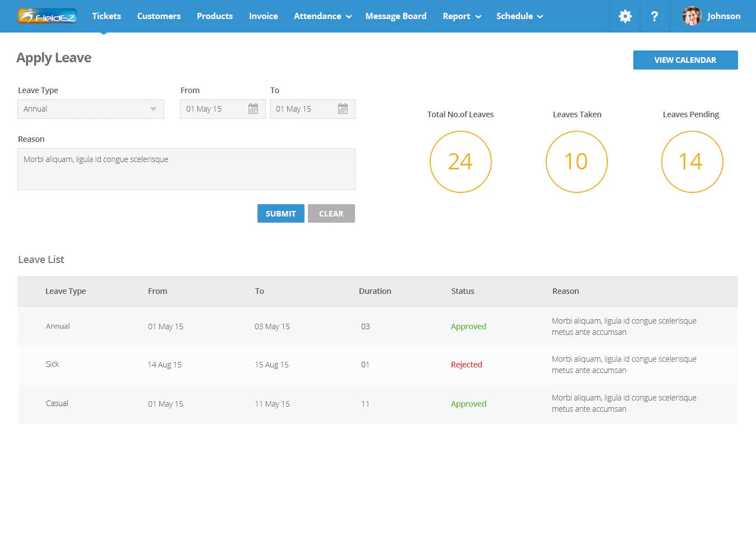The image size is (756, 557).
Task: Click Johnson's profile avatar
Action: click(x=692, y=16)
